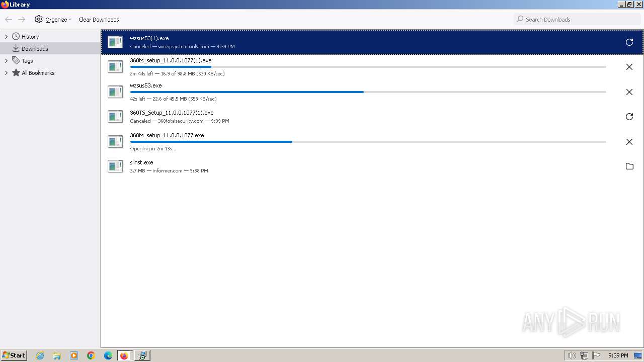Click '2m 44s left — 16.9 of 98.8 MB' status

pos(177,73)
